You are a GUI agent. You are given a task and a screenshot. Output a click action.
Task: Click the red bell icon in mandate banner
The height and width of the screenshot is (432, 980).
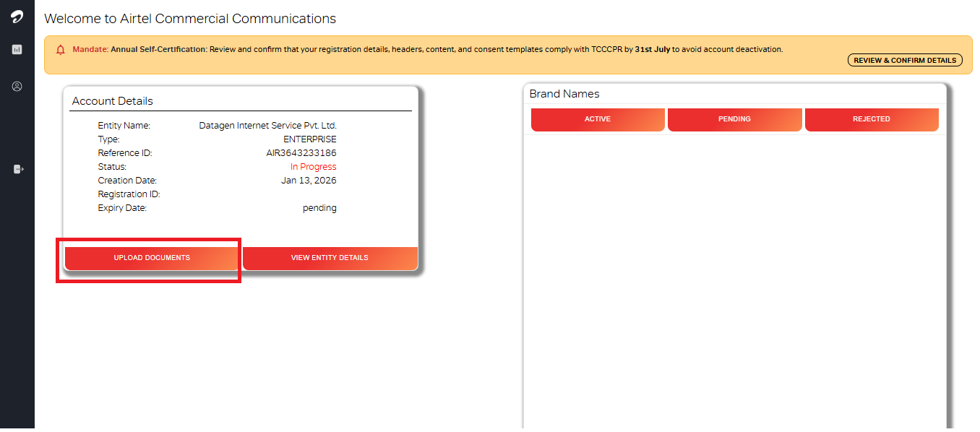[x=61, y=50]
